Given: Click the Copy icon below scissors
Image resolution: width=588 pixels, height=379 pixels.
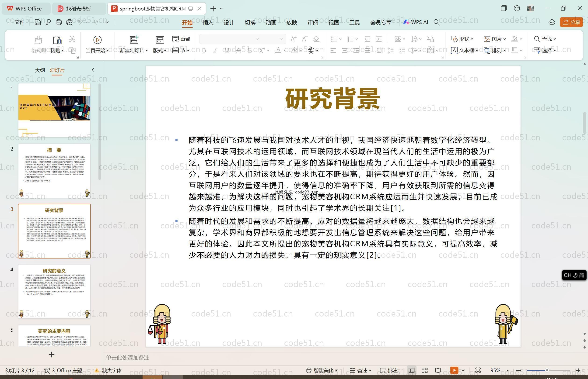Looking at the screenshot, I should tap(72, 50).
